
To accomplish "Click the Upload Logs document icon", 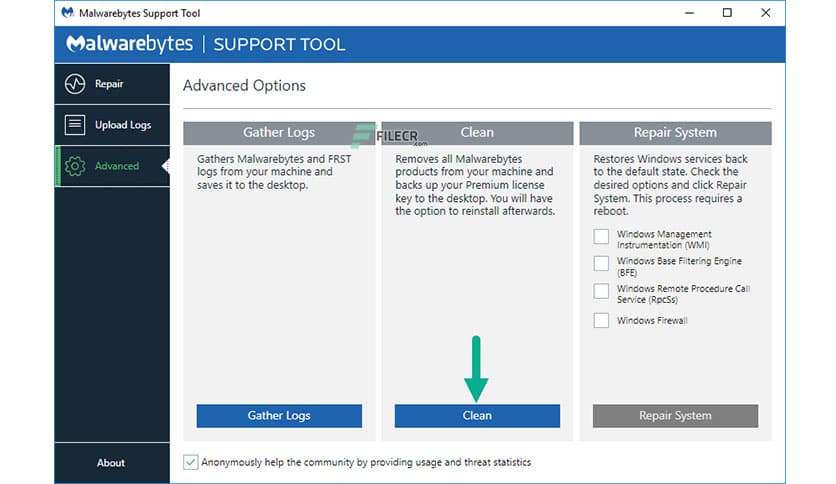I will (75, 125).
